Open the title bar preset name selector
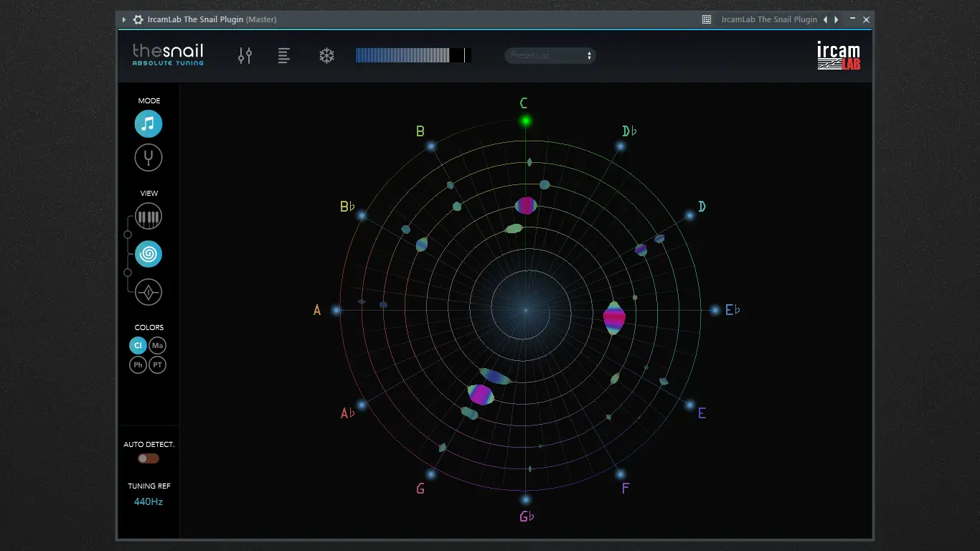This screenshot has height=551, width=980. [x=769, y=19]
